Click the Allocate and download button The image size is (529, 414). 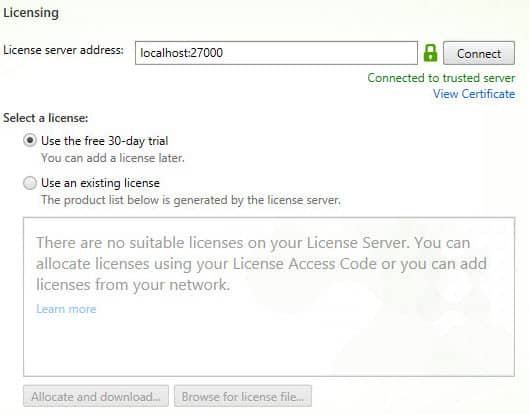click(96, 396)
